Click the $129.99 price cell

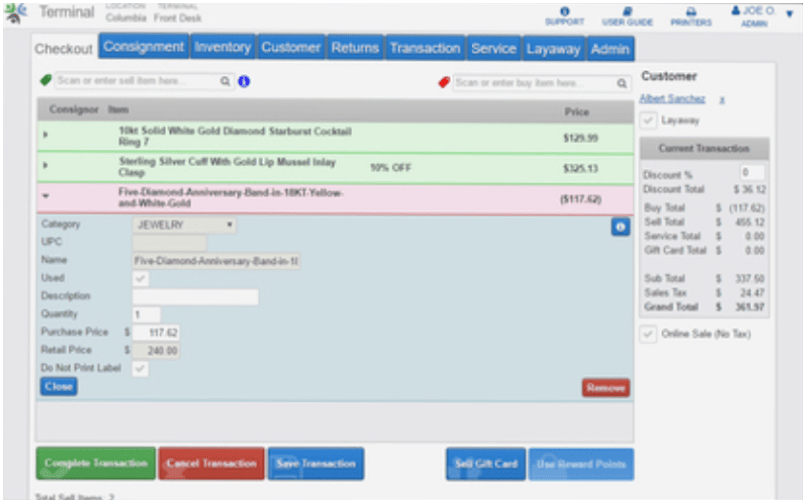[x=580, y=138]
